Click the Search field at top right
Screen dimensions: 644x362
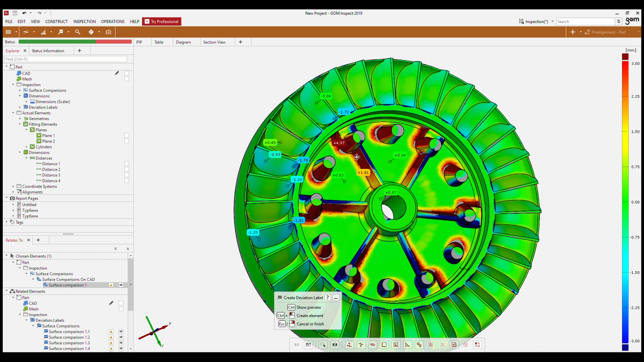click(x=586, y=21)
